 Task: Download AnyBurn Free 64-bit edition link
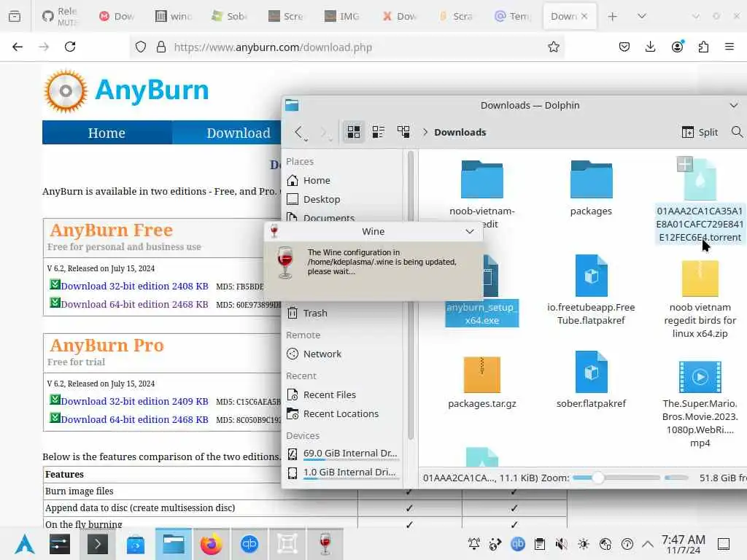coord(134,304)
